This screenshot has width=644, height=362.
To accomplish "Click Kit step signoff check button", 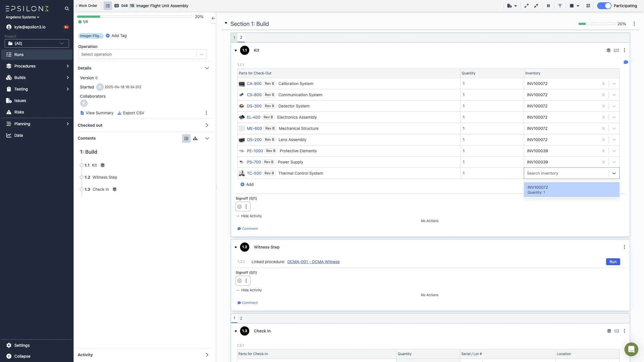I will 239,207.
